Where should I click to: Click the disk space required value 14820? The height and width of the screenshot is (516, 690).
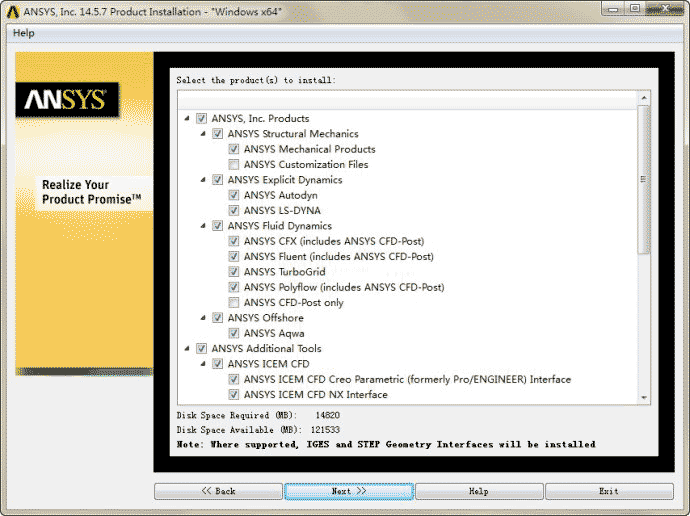coord(327,415)
